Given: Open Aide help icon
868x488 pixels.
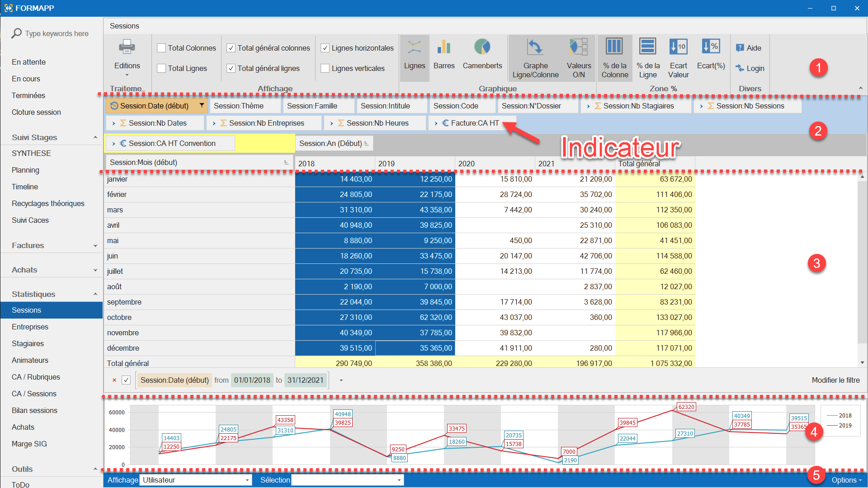Looking at the screenshot, I should pos(740,48).
